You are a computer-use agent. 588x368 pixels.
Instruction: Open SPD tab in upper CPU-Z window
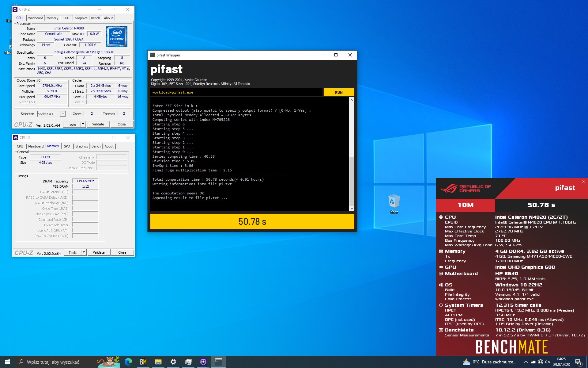coord(66,18)
